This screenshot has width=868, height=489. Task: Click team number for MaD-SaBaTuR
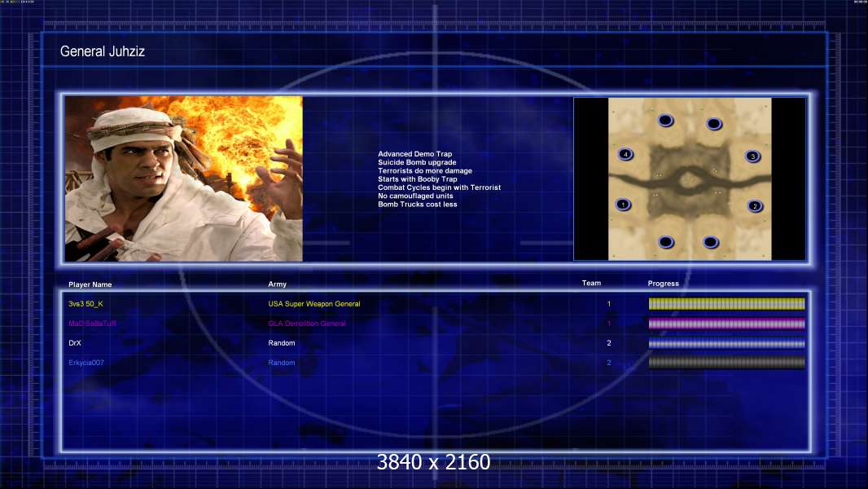pyautogui.click(x=609, y=324)
